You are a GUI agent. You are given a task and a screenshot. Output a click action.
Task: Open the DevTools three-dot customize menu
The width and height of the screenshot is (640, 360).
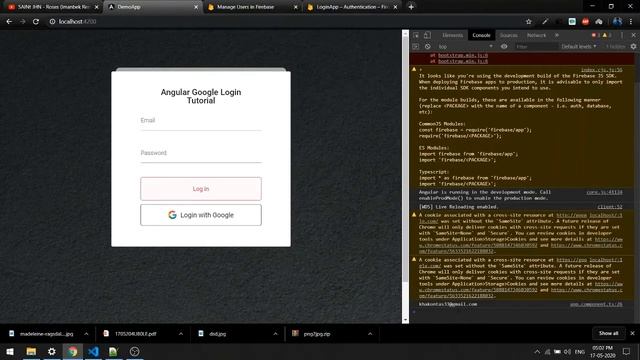tap(622, 35)
